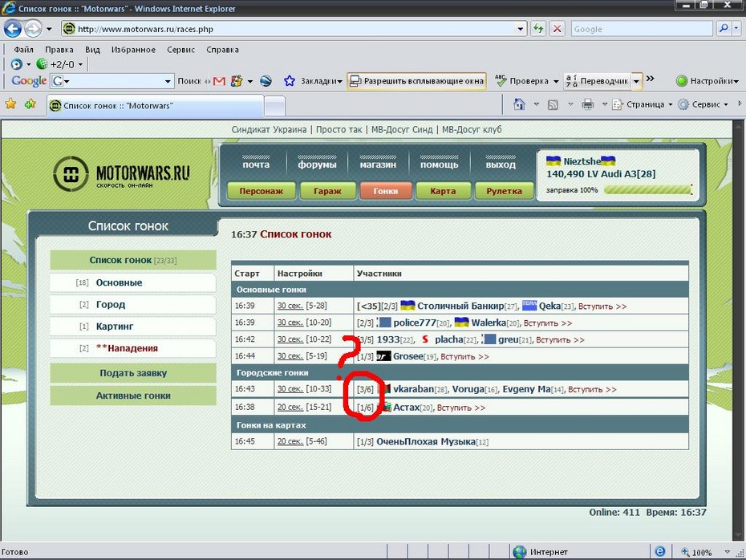Click the green Settings circle icon

pos(682,81)
